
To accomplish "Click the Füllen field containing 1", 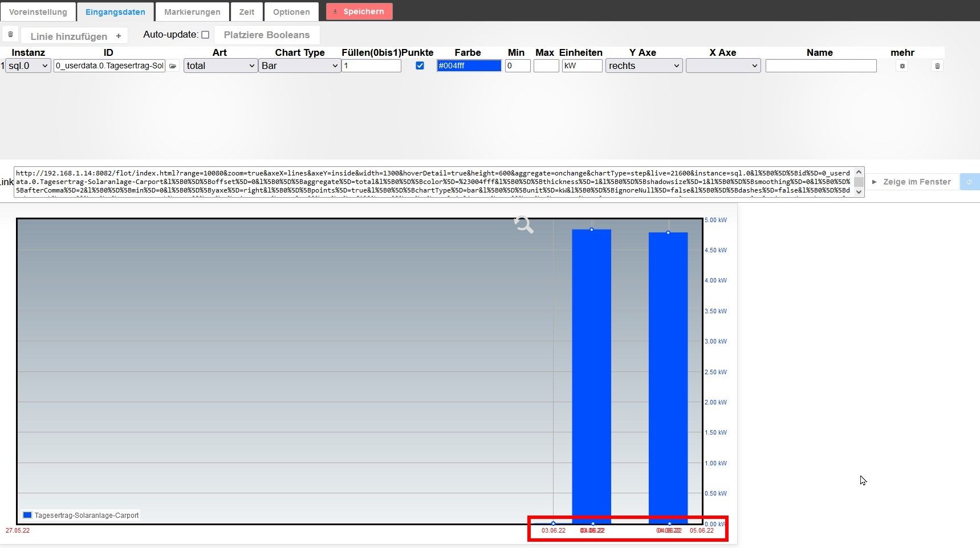I will [x=371, y=66].
